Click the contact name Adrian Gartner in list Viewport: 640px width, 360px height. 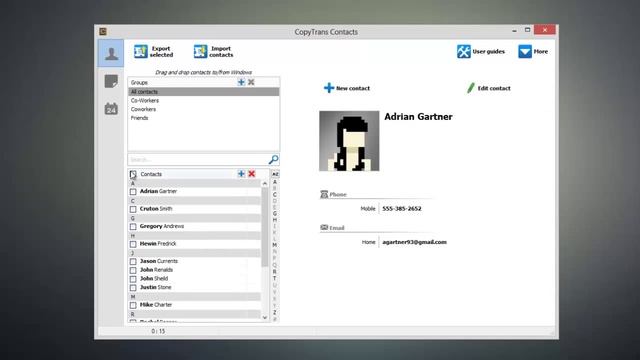(158, 191)
